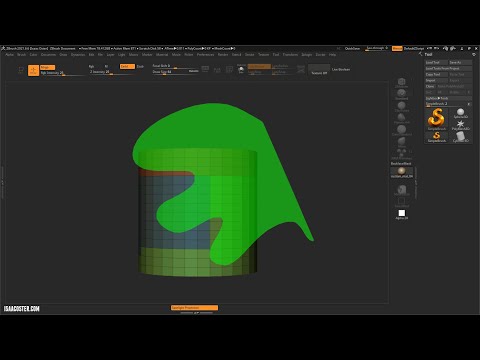Click the dock icon at Tool palette's right corner
480x360 pixels.
(474, 54)
